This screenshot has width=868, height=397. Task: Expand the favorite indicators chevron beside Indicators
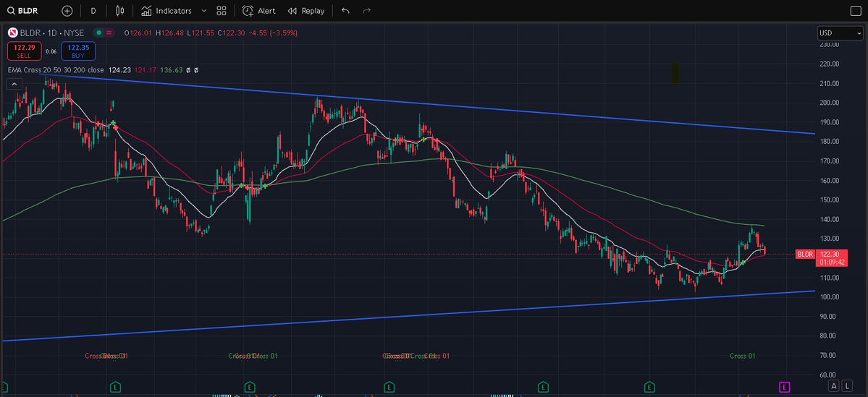pyautogui.click(x=203, y=11)
